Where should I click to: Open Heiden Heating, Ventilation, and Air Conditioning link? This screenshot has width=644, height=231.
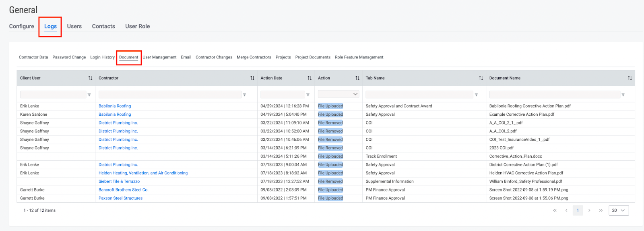[x=143, y=173]
